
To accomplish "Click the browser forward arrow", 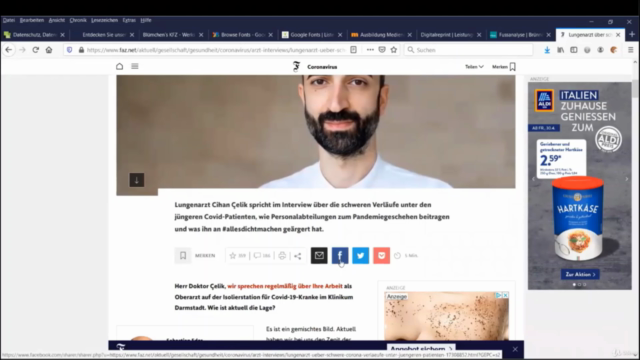I will click(x=22, y=50).
